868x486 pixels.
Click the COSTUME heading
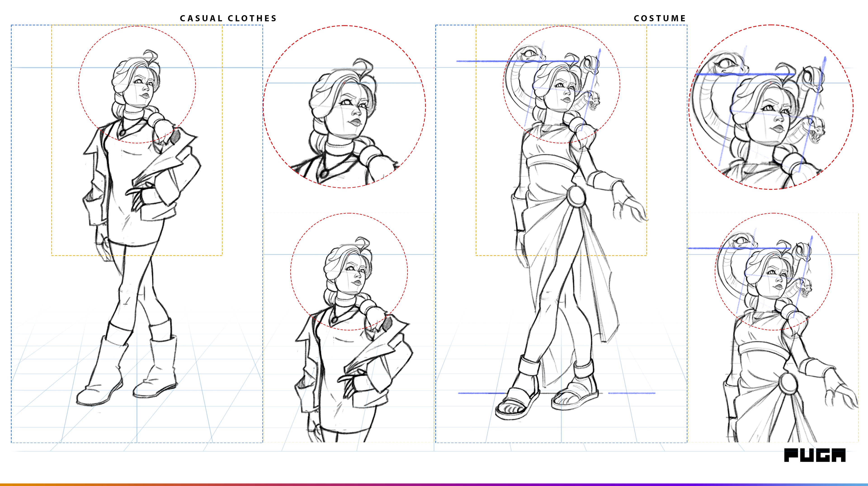[660, 18]
